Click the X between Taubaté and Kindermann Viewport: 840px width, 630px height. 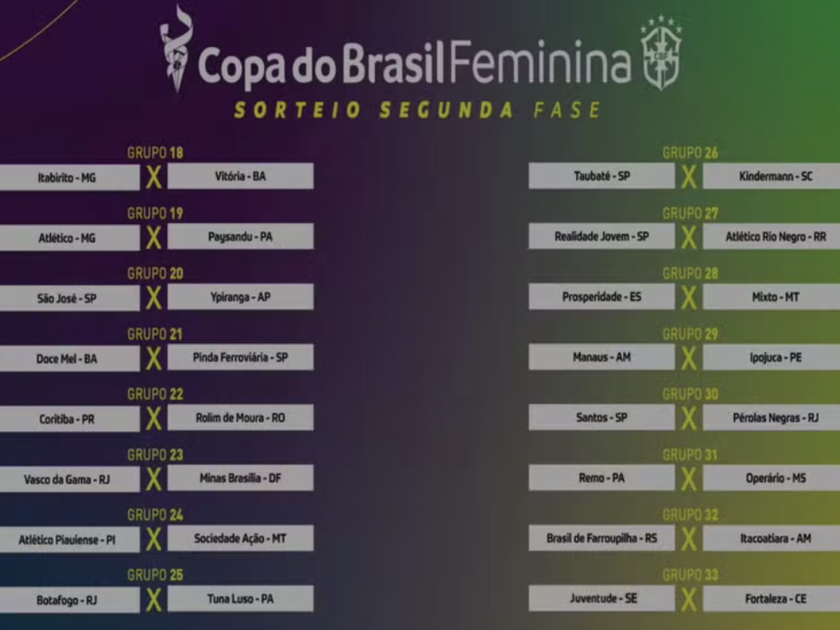click(689, 177)
